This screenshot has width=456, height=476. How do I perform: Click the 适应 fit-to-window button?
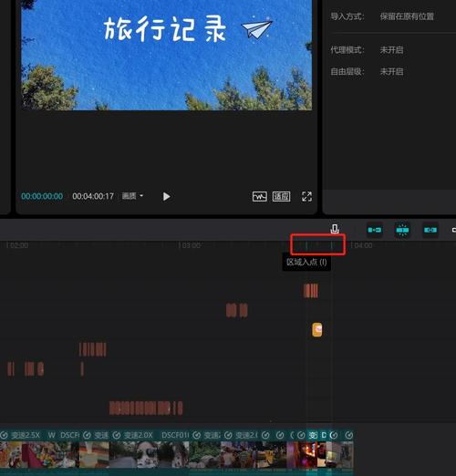281,196
